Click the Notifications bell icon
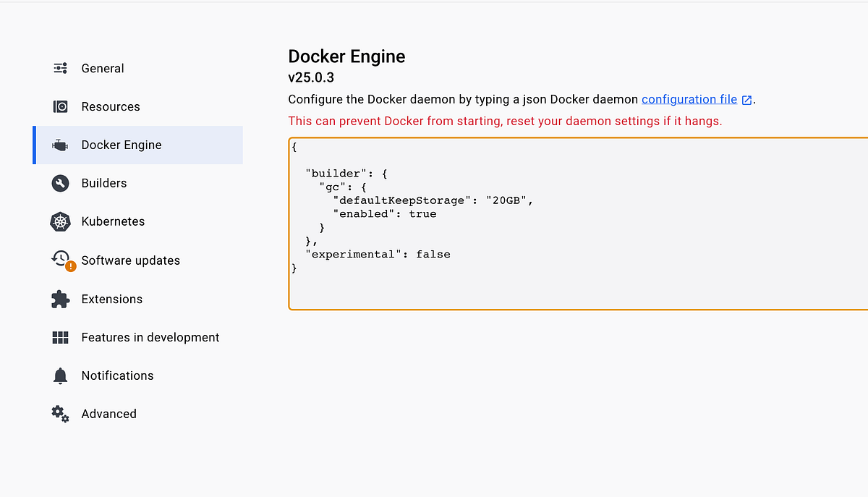 point(60,375)
